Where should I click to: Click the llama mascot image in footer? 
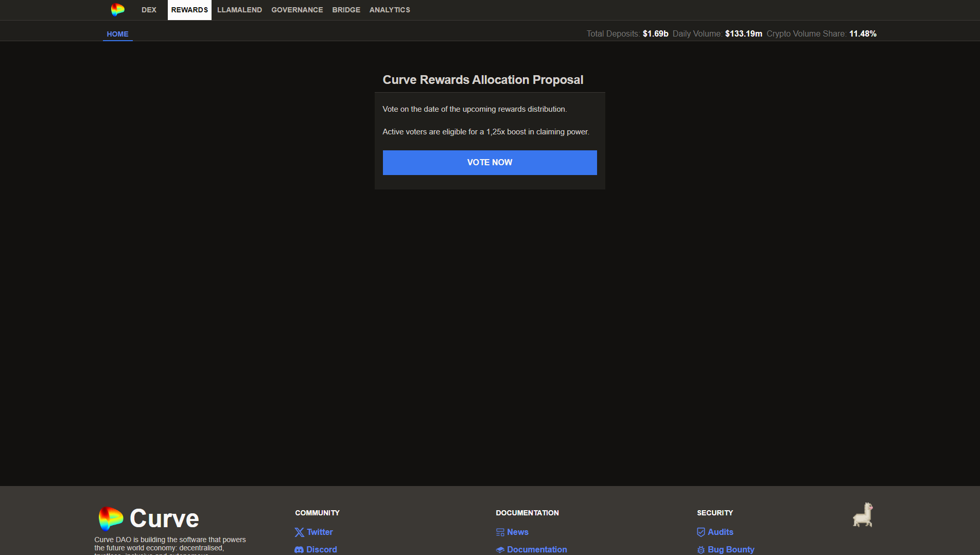tap(863, 515)
